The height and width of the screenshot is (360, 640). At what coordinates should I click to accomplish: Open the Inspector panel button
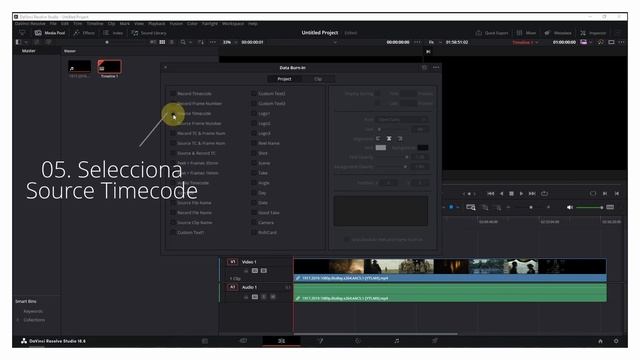[x=593, y=33]
